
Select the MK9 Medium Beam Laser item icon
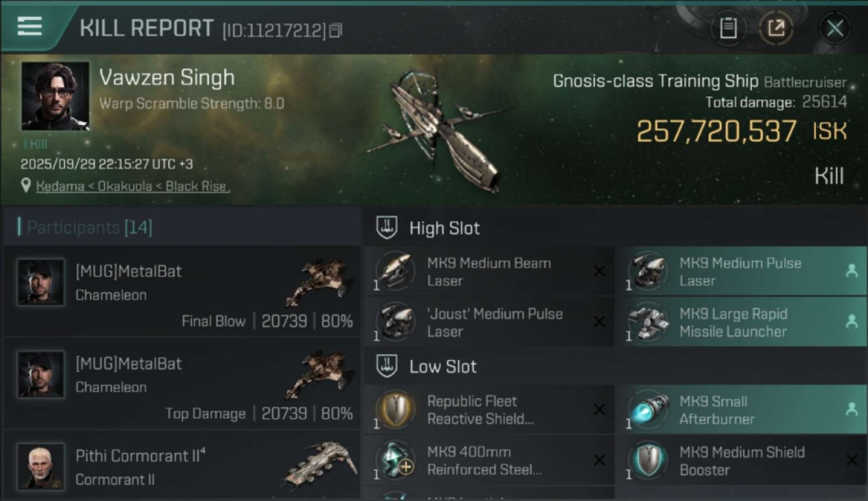click(394, 271)
